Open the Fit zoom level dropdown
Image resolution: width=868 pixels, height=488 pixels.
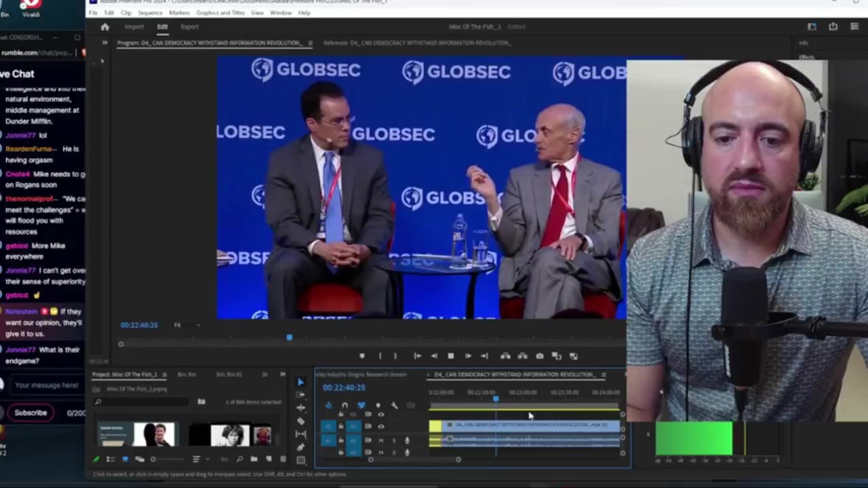(x=187, y=325)
